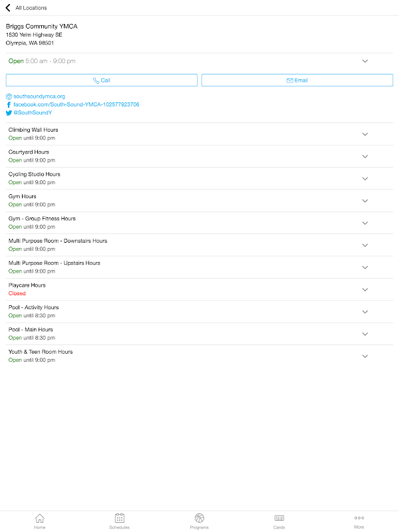Image resolution: width=399 pixels, height=532 pixels.
Task: Expand Multi Purpose Room - Upstairs Hours chevron
Action: (x=365, y=267)
